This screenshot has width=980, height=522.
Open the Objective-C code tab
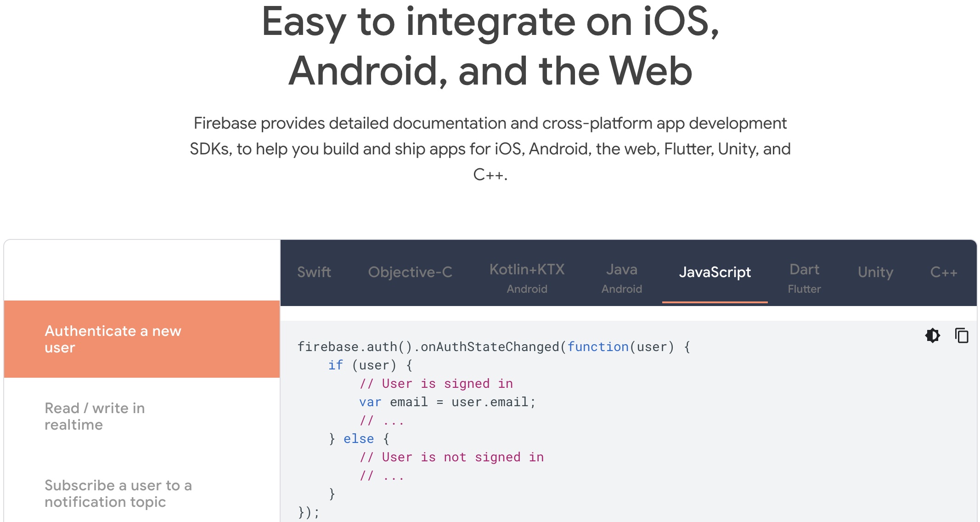(410, 272)
